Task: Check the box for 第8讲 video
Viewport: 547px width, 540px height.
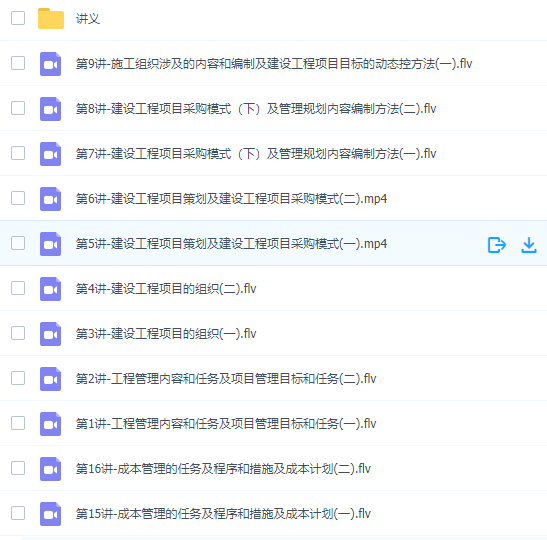Action: coord(18,108)
